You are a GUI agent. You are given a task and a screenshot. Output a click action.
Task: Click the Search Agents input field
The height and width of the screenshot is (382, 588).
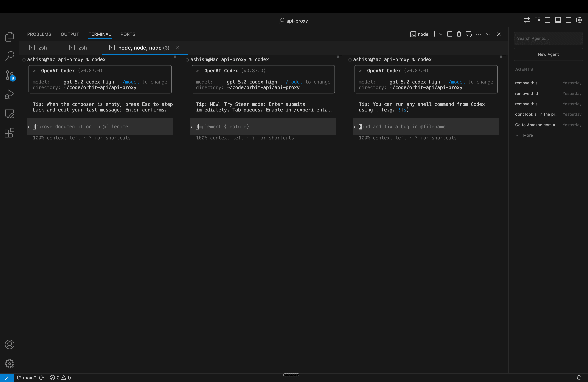coord(548,38)
